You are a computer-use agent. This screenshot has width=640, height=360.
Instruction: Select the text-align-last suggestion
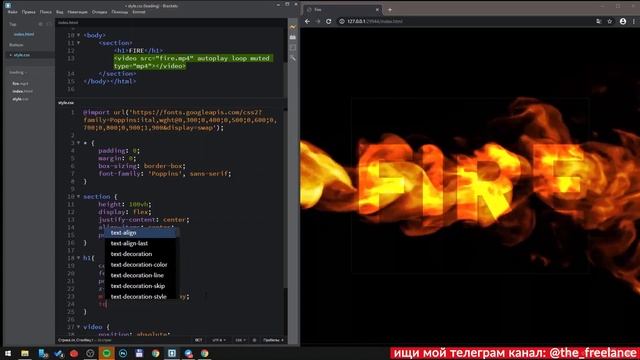pos(141,243)
